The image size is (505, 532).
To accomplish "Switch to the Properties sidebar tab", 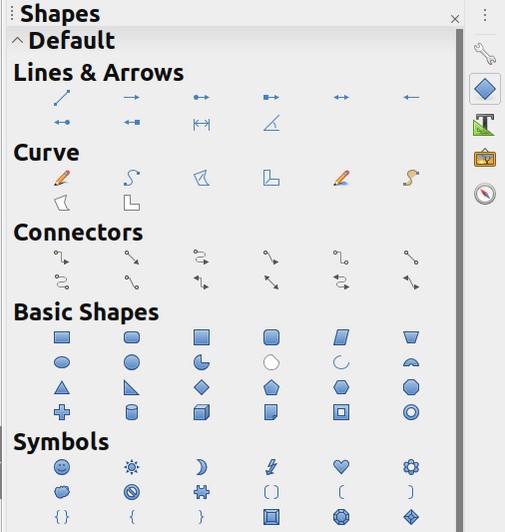I will pyautogui.click(x=485, y=54).
